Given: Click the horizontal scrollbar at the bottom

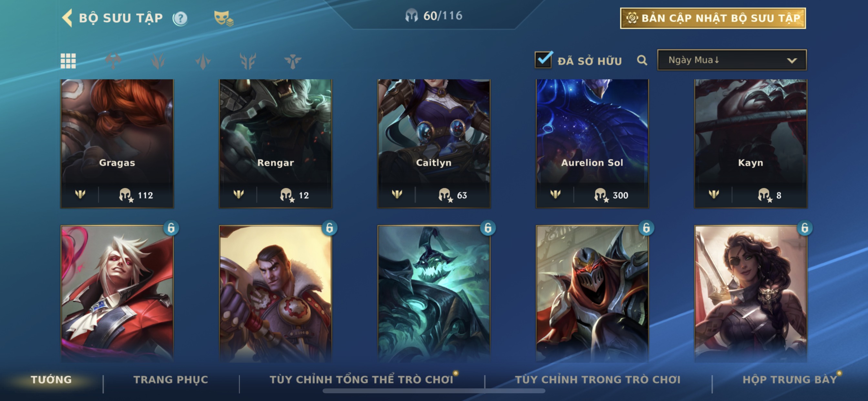Looking at the screenshot, I should [434, 391].
